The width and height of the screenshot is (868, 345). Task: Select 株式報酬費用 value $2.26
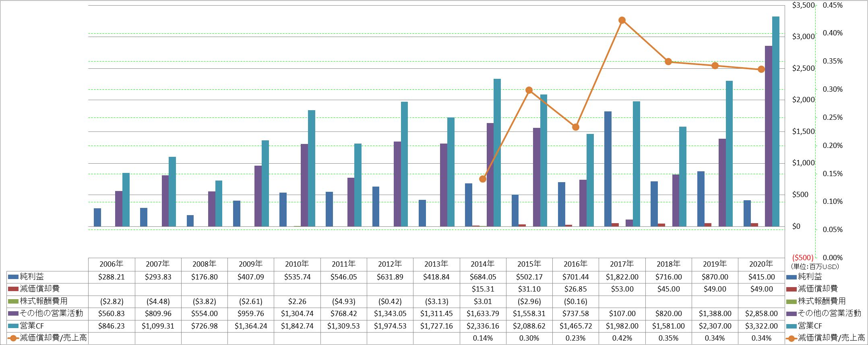pos(297,302)
